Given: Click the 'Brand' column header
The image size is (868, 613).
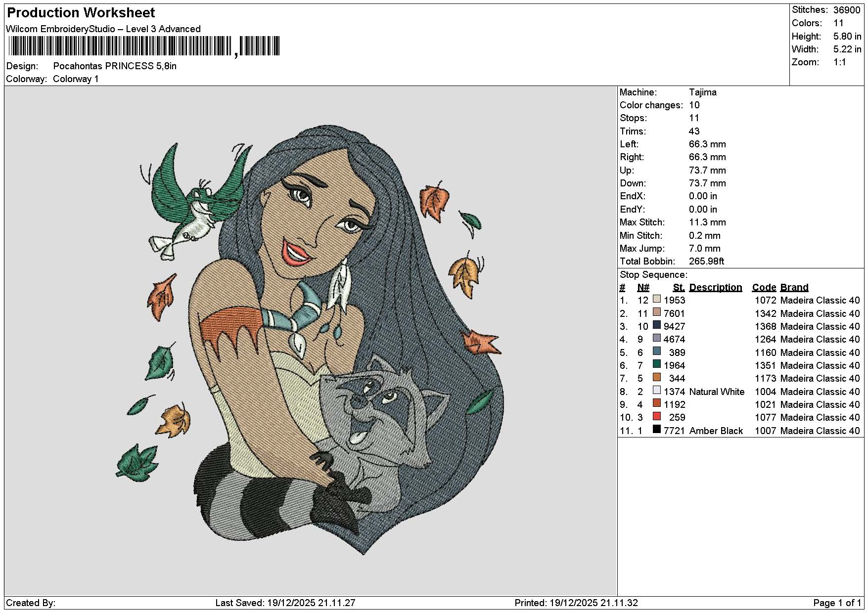Looking at the screenshot, I should (x=794, y=288).
